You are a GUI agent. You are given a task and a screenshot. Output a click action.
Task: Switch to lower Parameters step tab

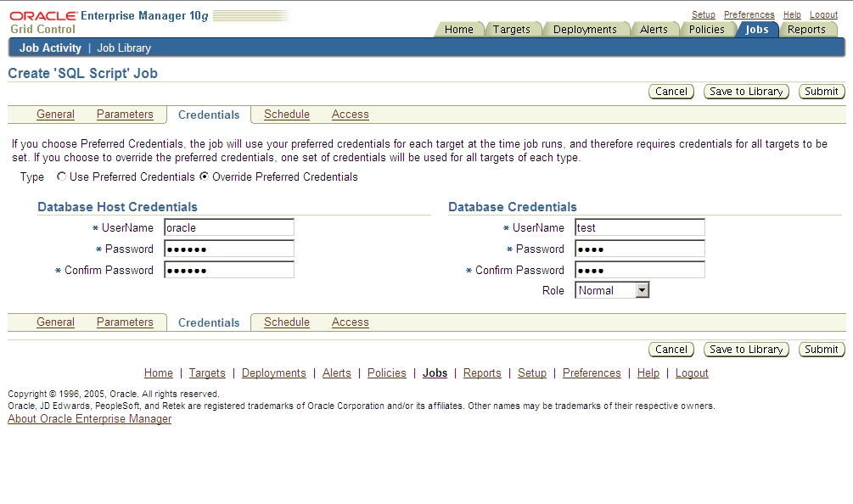tap(125, 322)
